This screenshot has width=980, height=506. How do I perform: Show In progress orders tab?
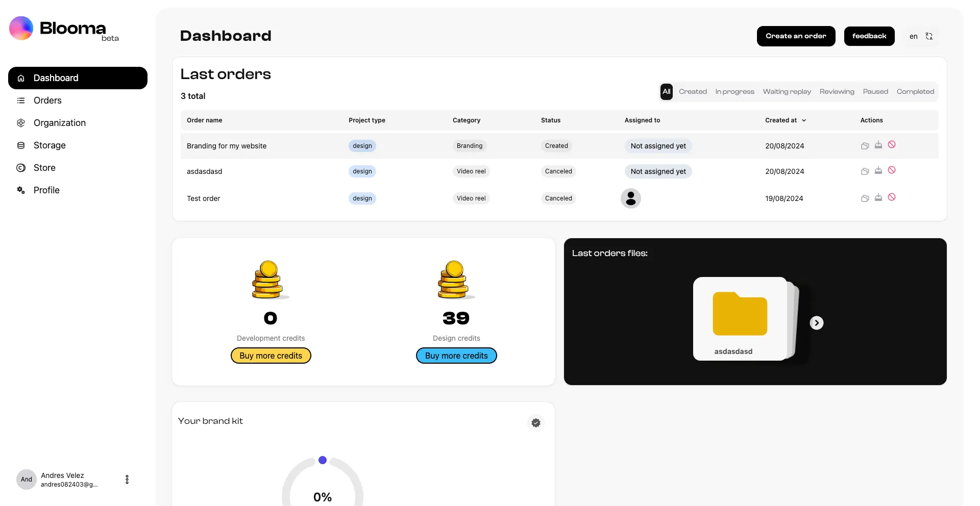(734, 92)
